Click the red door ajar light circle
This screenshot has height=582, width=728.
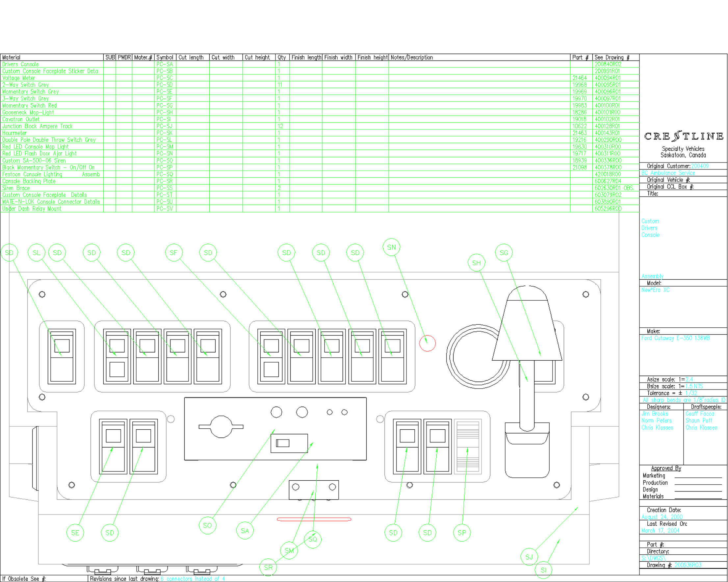click(x=427, y=343)
